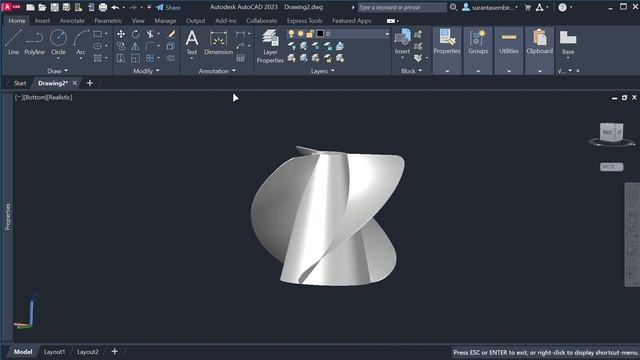Viewport: 640px width, 360px height.
Task: Open the Autodesk App Store cart icon
Action: tap(528, 7)
